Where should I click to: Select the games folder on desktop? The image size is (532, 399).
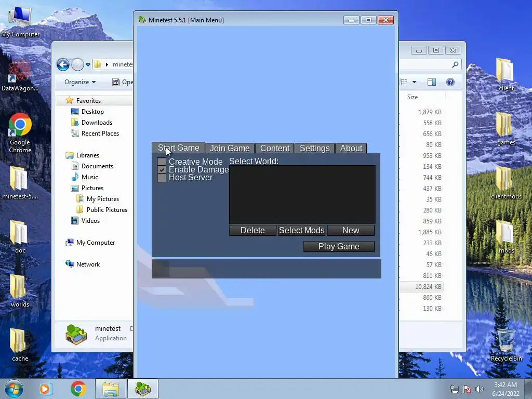point(506,129)
